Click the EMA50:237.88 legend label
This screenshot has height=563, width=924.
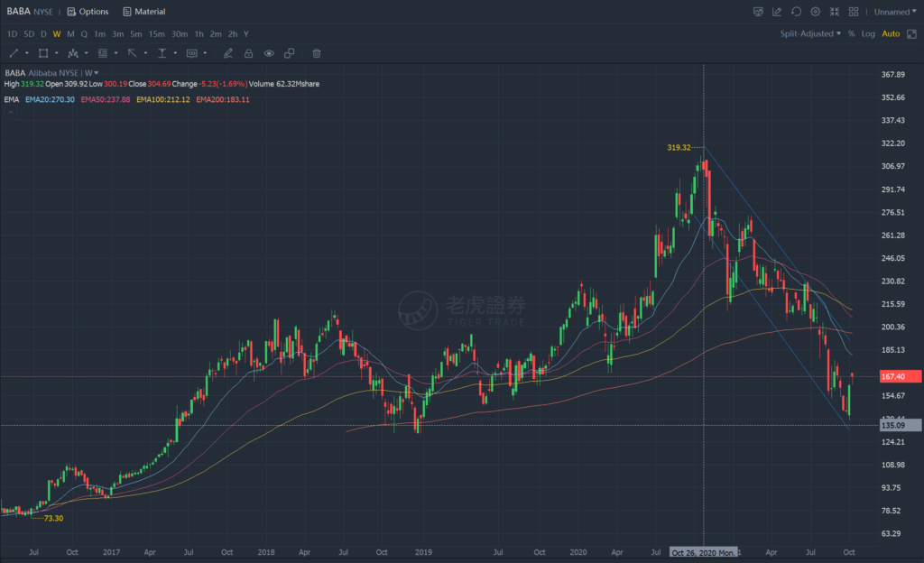(x=106, y=99)
